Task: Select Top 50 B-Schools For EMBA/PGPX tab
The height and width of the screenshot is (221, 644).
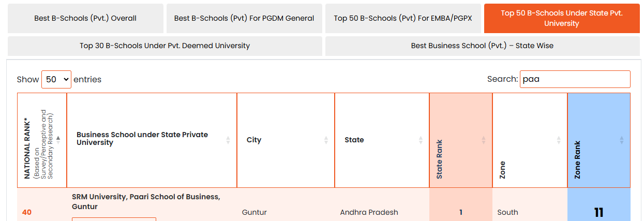Action: [x=403, y=18]
